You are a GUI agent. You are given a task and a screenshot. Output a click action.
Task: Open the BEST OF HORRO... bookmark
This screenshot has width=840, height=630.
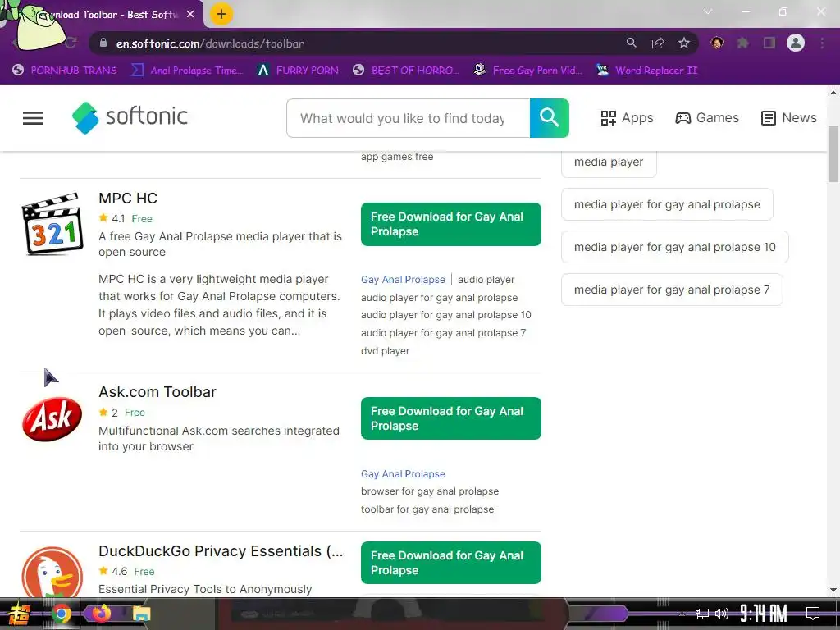[406, 71]
